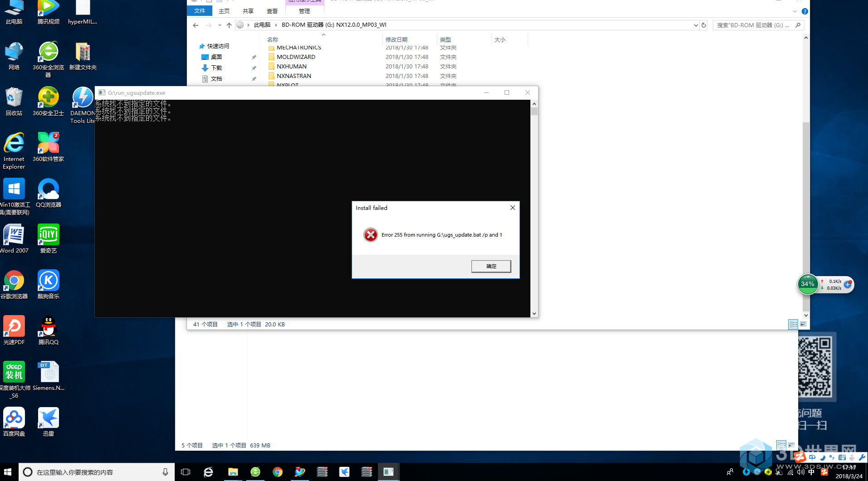Viewport: 868px width, 481px height.
Task: Close the Install failed dialog
Action: [513, 208]
